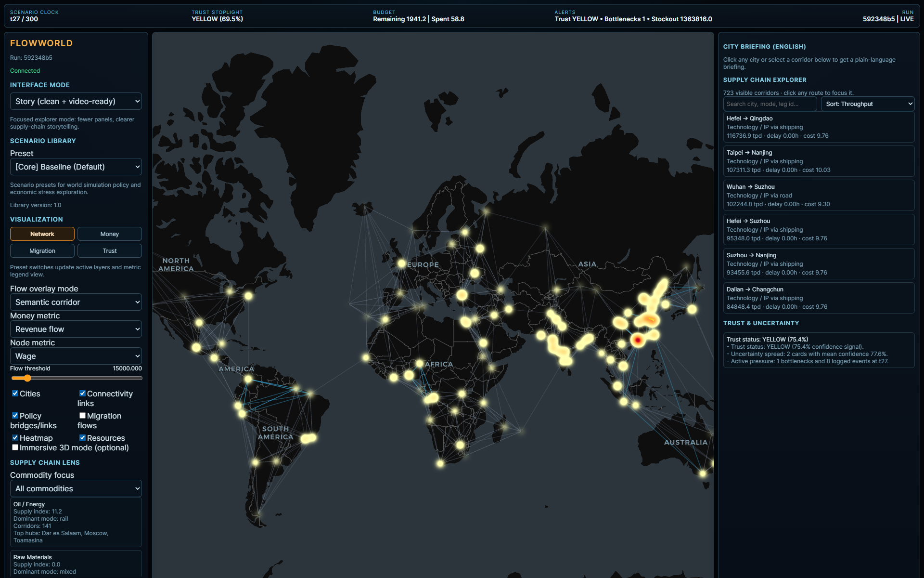Open the Wuhan → Suzhou corridor
The width and height of the screenshot is (924, 578).
[819, 196]
